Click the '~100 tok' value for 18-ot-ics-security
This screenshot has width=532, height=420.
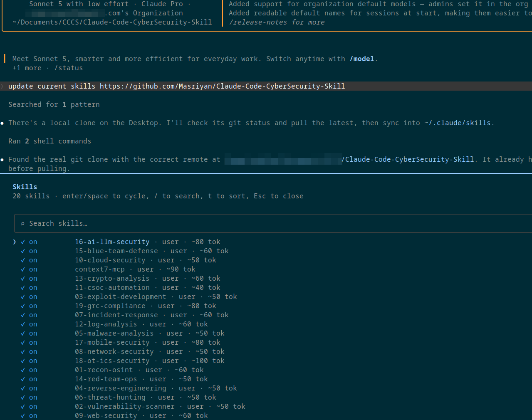tap(208, 361)
